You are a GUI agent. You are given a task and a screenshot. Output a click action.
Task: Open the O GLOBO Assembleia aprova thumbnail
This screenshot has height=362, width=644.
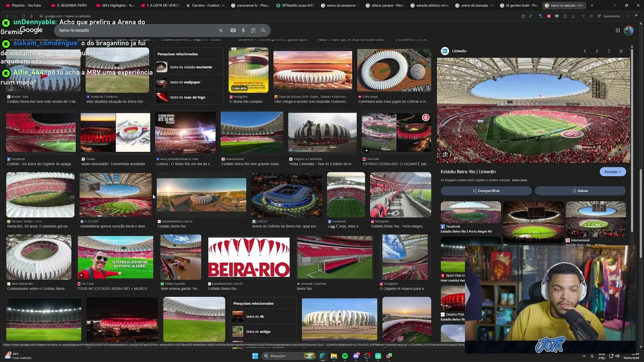click(x=115, y=195)
